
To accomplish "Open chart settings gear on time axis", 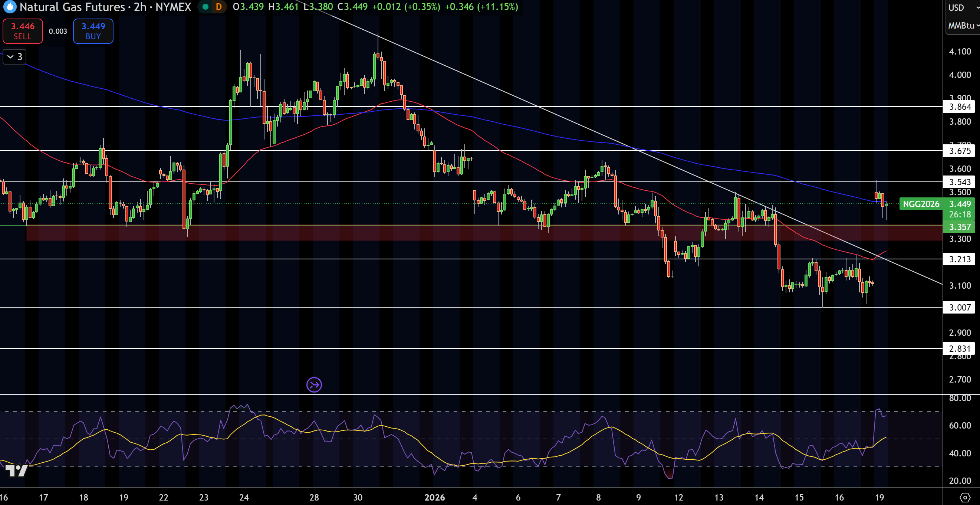I will 965,497.
